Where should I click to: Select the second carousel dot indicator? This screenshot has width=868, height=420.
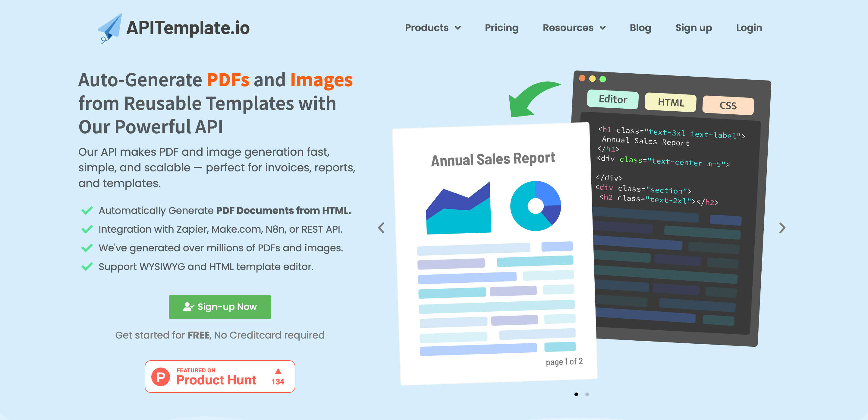[x=587, y=394]
